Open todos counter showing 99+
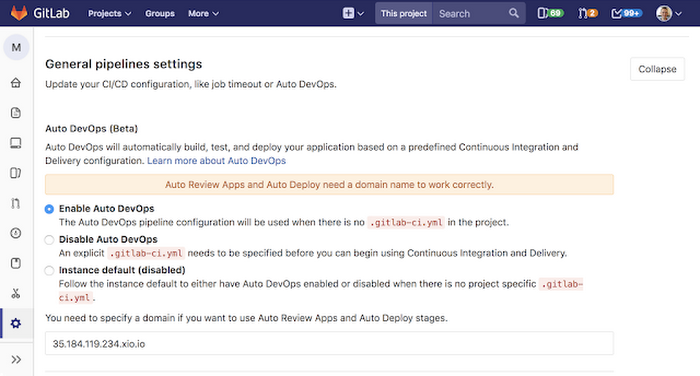 [626, 13]
